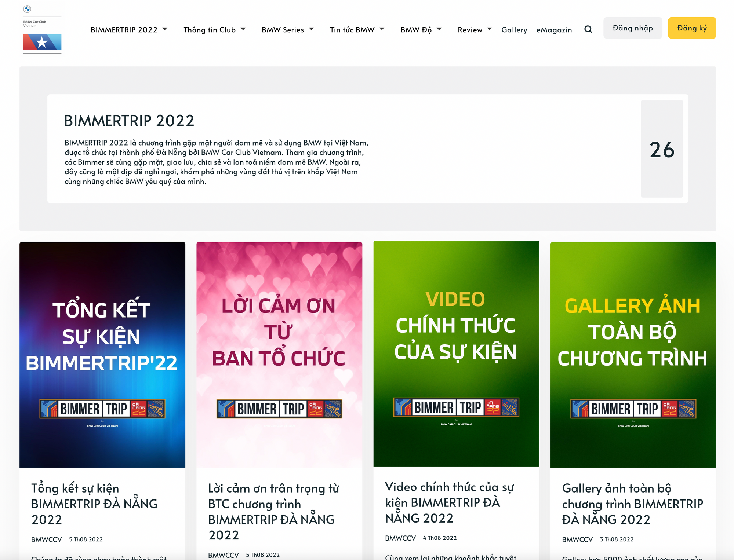Image resolution: width=734 pixels, height=560 pixels.
Task: Open the Tổng kết sự kiện BIMMERTRIP'22 thumbnail
Action: pyautogui.click(x=102, y=355)
